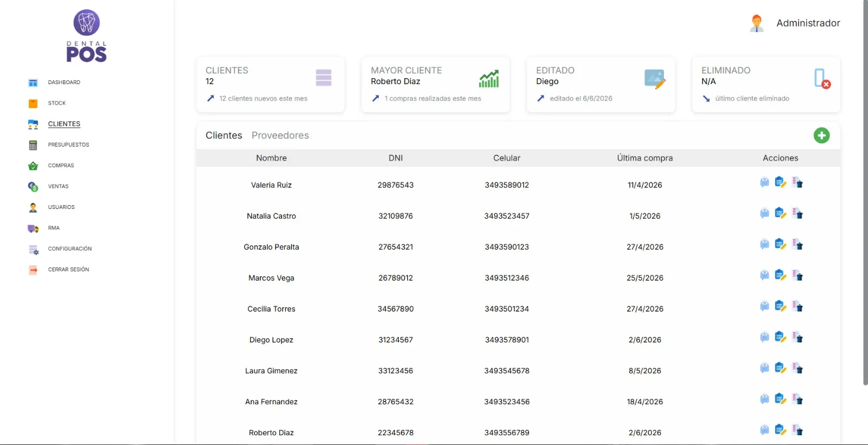This screenshot has width=868, height=445.
Task: View details of Marcos Vega
Action: click(764, 275)
